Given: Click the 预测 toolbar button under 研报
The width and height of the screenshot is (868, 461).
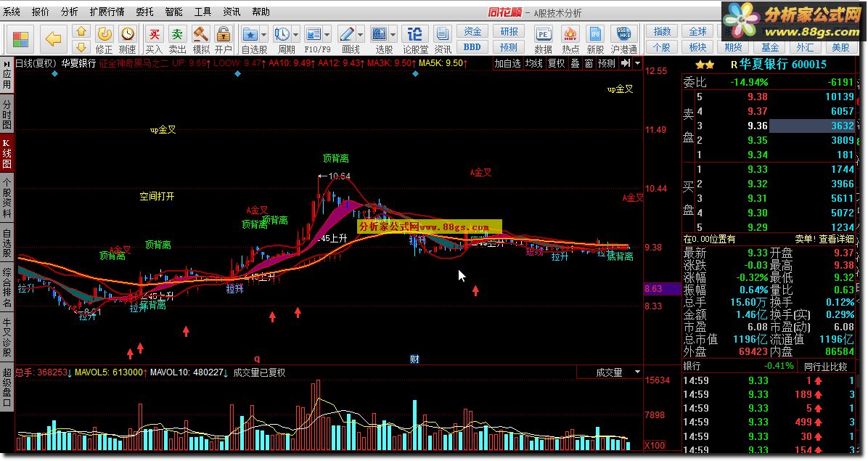Looking at the screenshot, I should click(509, 47).
